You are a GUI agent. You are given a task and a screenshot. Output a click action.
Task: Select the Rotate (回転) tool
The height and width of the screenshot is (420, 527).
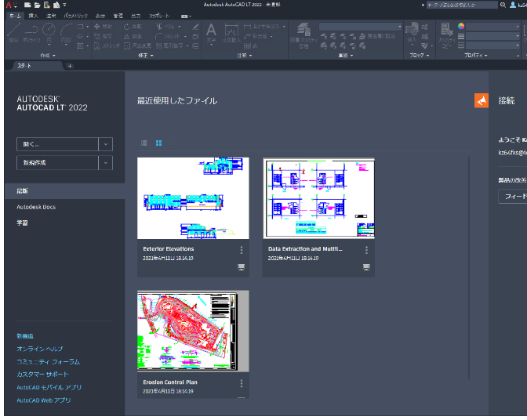pos(133,26)
